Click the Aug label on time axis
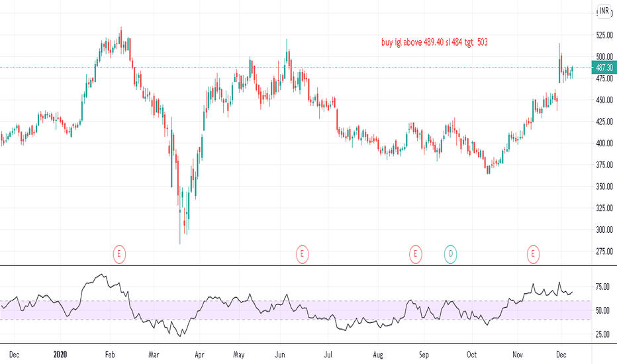Screen dimensions: 617x364 (x=378, y=355)
